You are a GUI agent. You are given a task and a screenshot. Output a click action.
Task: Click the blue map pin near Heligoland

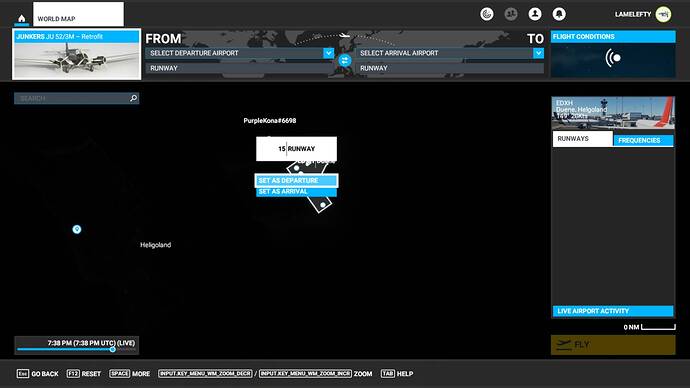coord(77,229)
